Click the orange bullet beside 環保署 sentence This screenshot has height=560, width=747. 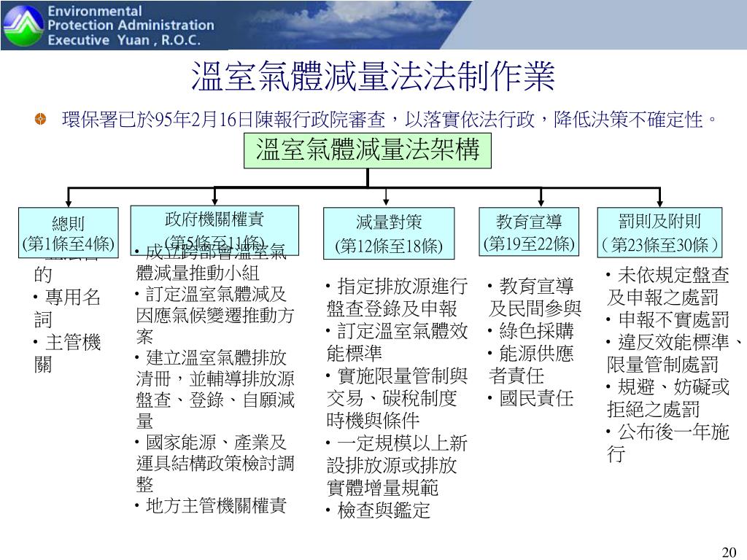pos(41,119)
